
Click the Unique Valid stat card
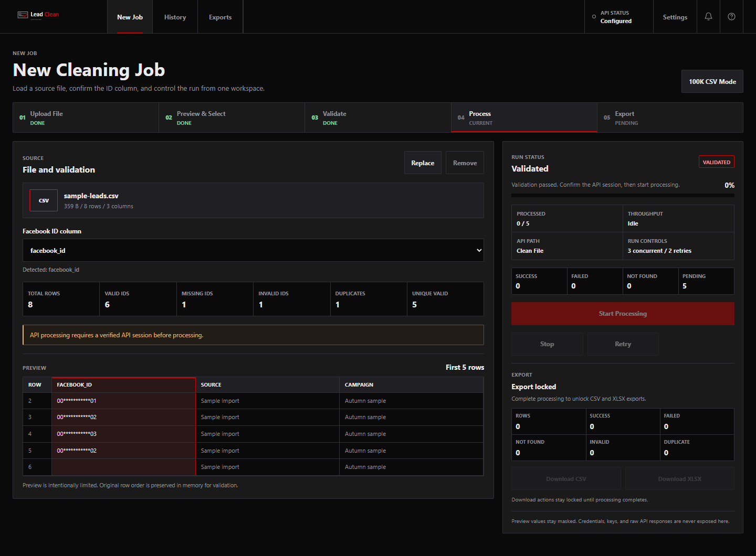[445, 299]
